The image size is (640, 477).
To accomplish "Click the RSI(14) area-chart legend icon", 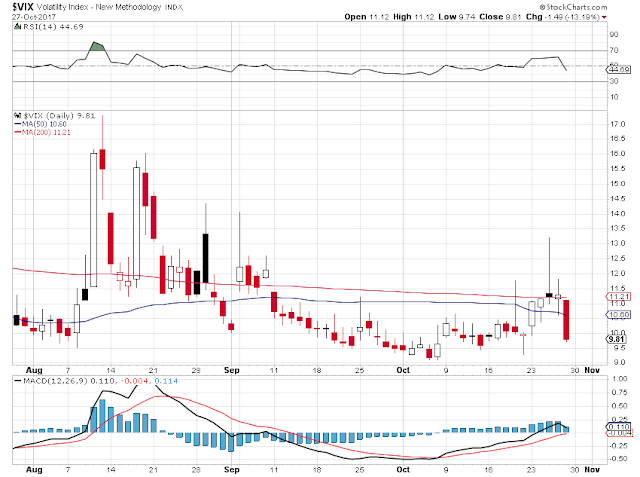I will (17, 27).
